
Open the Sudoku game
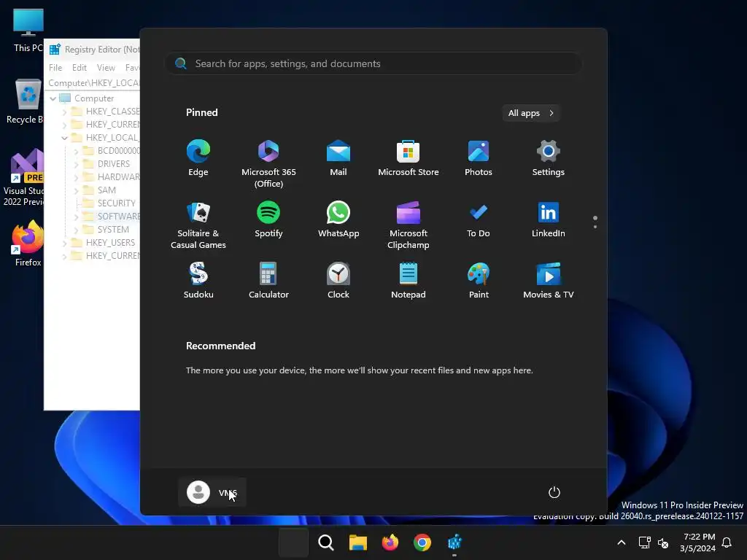click(198, 281)
